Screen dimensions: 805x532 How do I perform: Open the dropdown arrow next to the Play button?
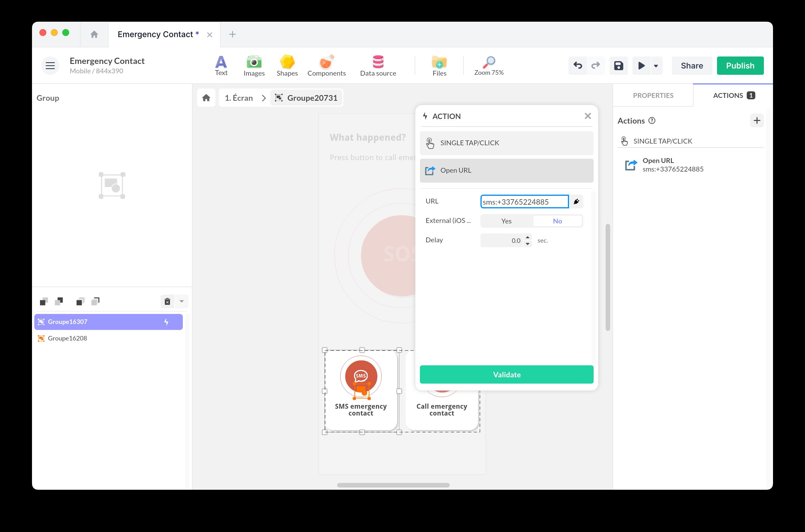(x=655, y=65)
